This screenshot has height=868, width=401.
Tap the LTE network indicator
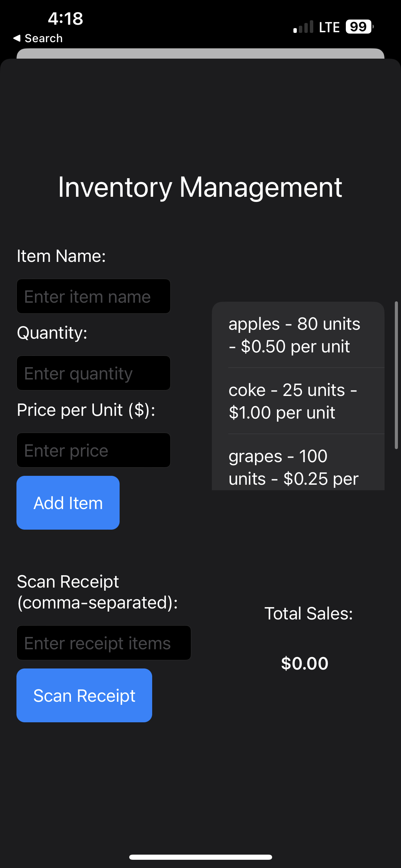point(329,27)
